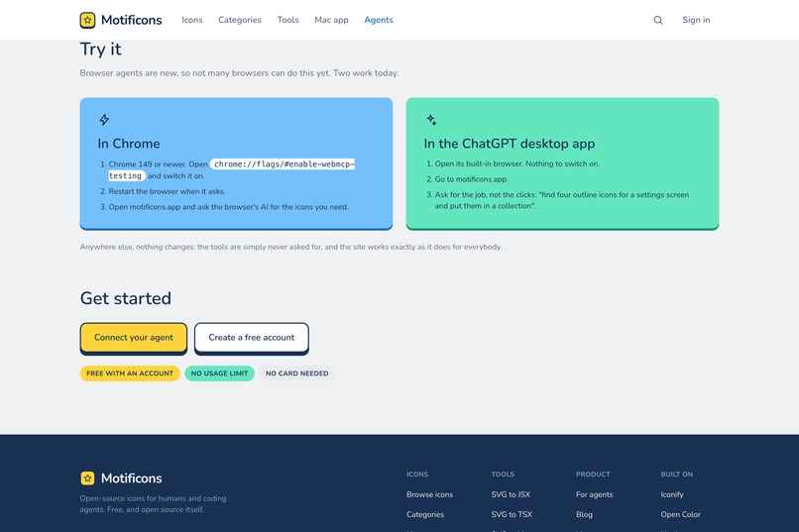
Task: Select the Agents nav item
Action: point(379,20)
